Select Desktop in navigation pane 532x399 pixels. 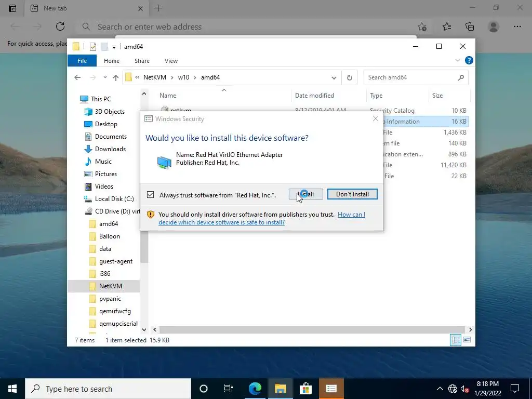[x=106, y=124]
